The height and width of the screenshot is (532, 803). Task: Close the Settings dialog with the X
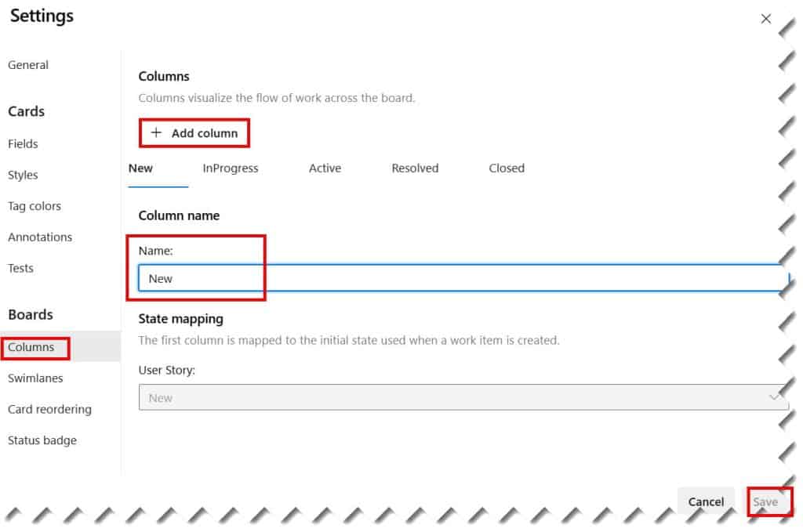click(x=766, y=19)
